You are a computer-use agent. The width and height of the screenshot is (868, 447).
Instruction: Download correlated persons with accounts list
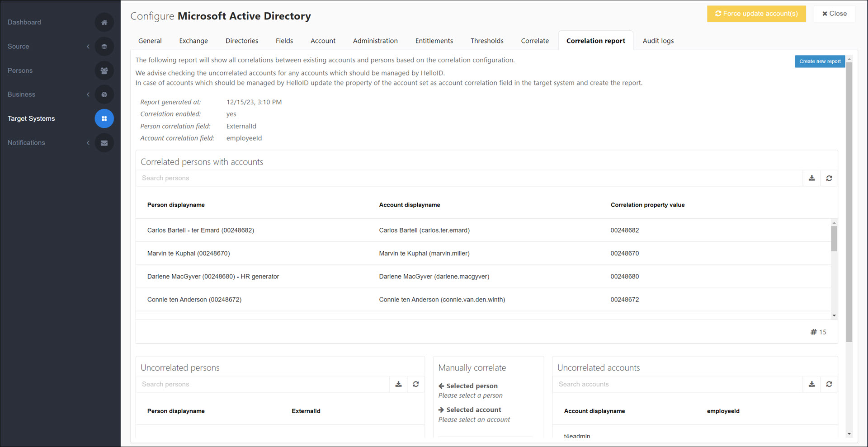tap(812, 178)
